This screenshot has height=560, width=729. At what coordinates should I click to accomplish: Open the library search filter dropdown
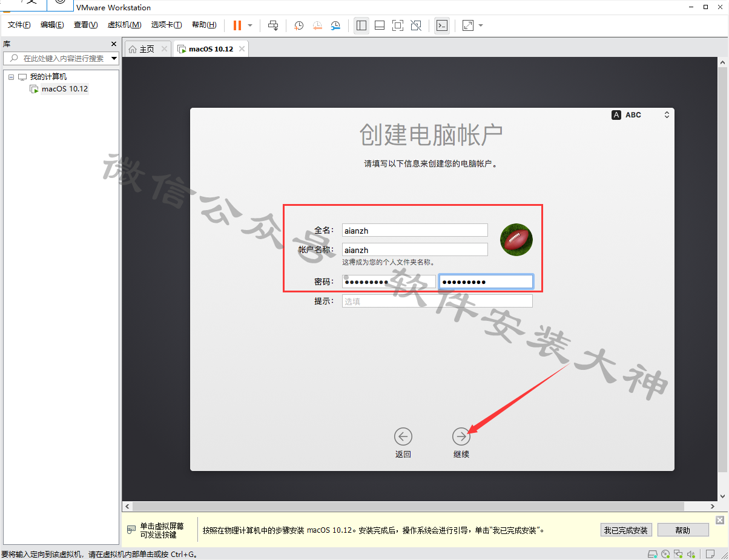[x=114, y=58]
